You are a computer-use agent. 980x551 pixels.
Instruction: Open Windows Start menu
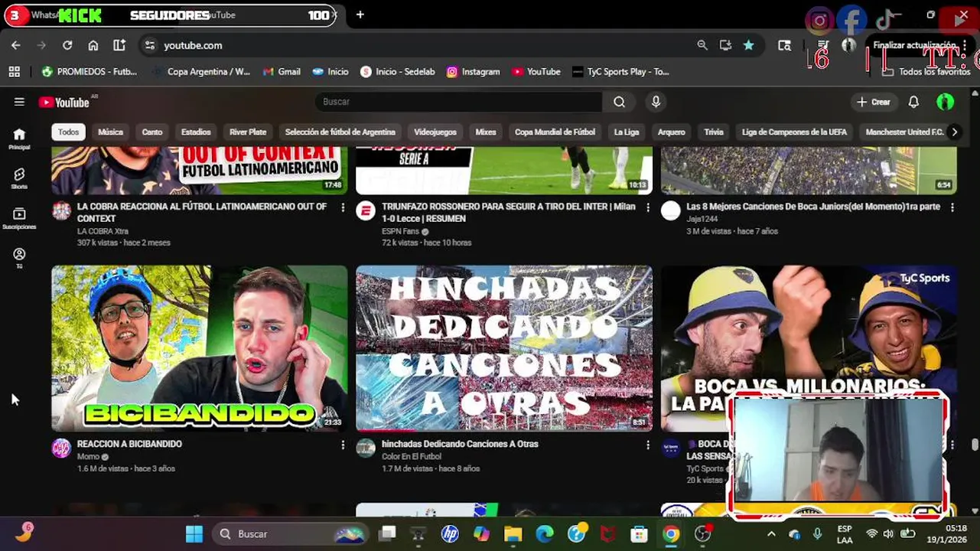click(x=194, y=533)
